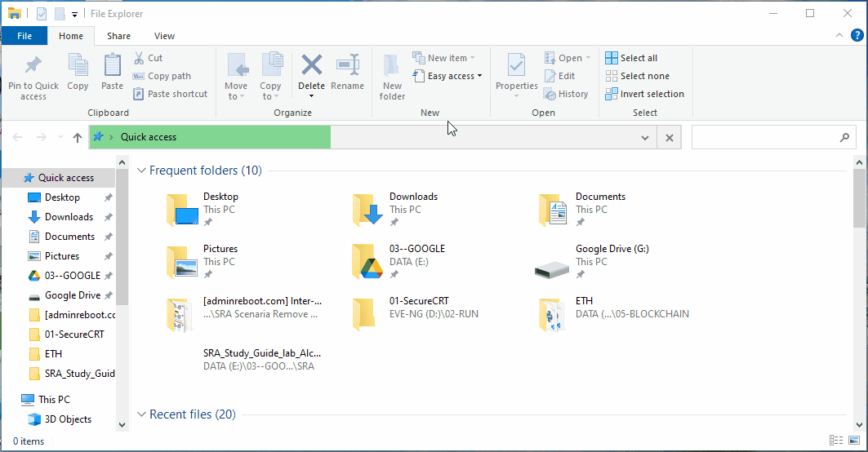Click the Up one level arrow
This screenshot has width=868, height=452.
click(x=78, y=138)
